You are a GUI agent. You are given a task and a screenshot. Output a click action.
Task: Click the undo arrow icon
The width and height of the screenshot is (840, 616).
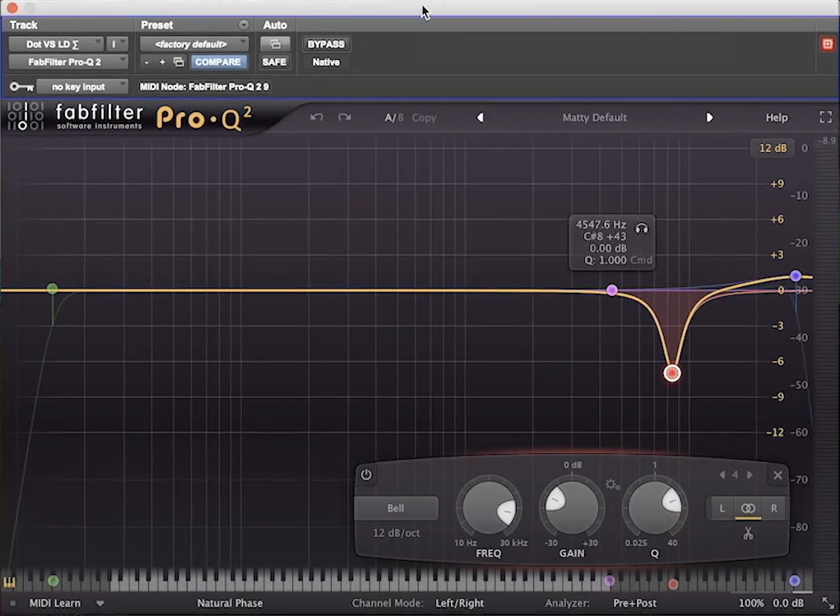coord(317,118)
